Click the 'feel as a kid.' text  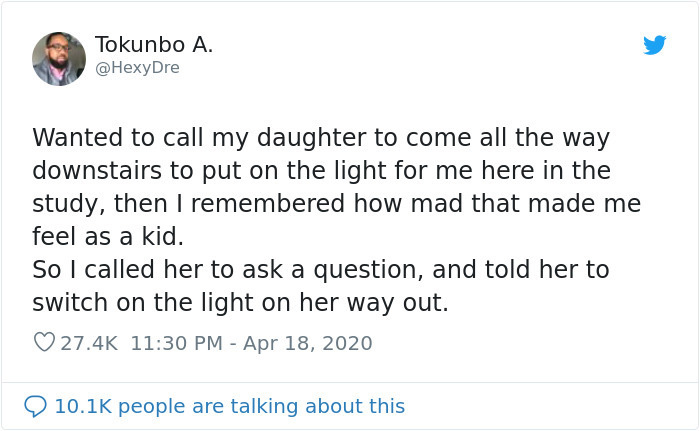click(x=109, y=236)
